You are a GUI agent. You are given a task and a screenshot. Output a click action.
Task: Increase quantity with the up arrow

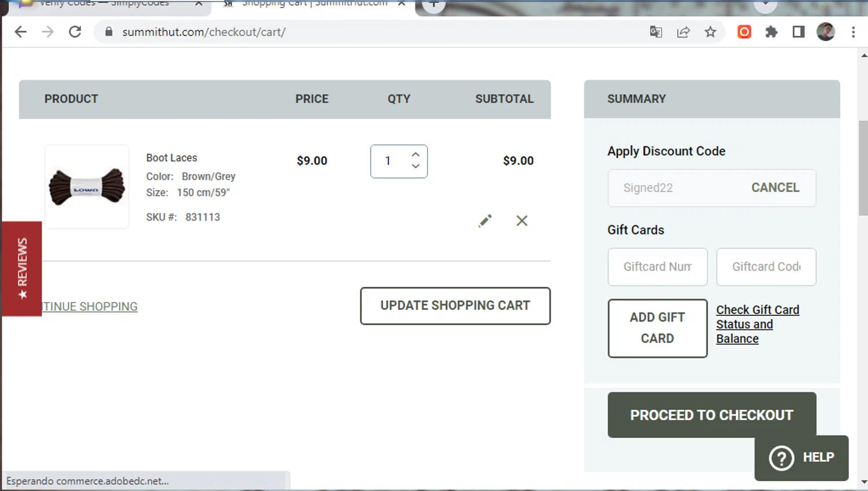click(415, 154)
